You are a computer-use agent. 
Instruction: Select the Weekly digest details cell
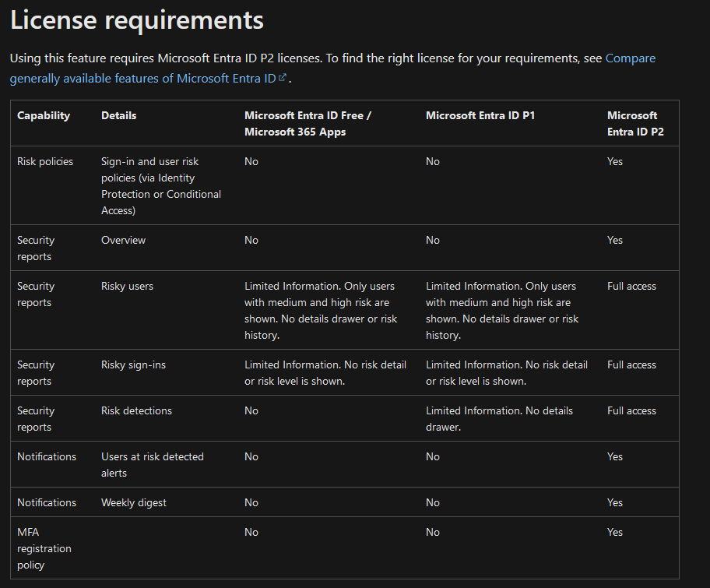(x=133, y=502)
